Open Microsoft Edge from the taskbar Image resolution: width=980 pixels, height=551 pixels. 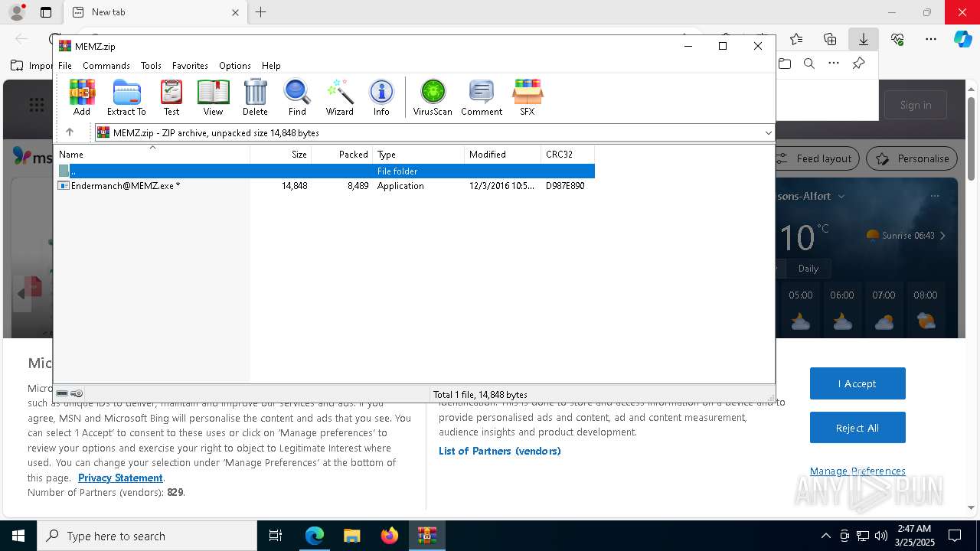pos(315,536)
